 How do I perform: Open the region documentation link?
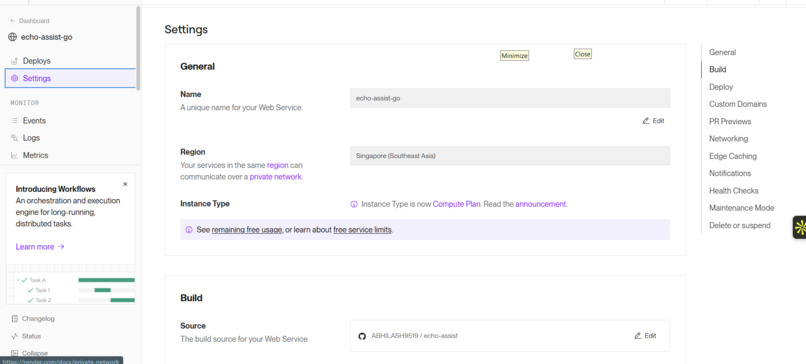click(x=278, y=166)
